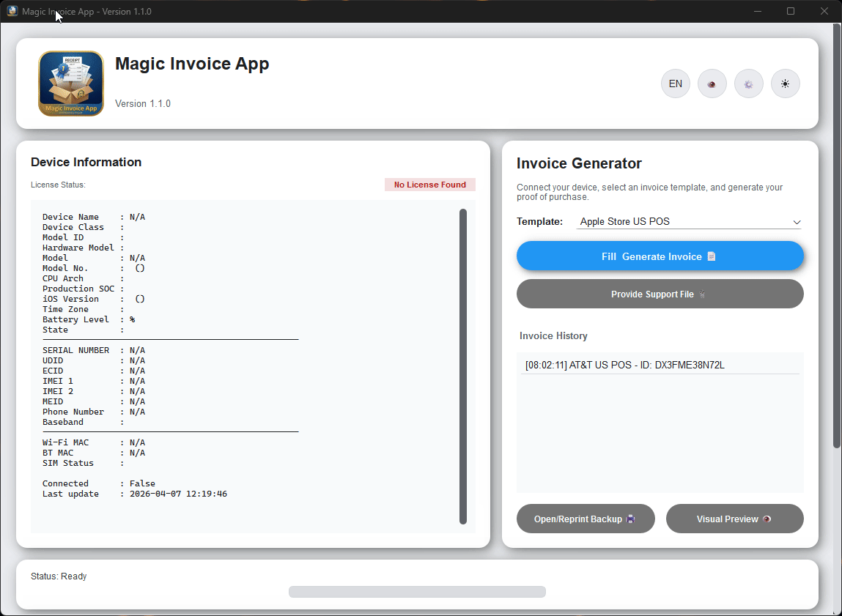Click the IMEI 2 row

point(94,391)
